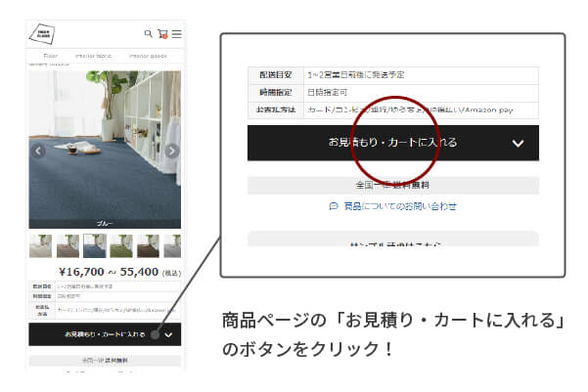Open 商品についてのお問い合わせ link
This screenshot has height=392, width=588.
pyautogui.click(x=400, y=206)
